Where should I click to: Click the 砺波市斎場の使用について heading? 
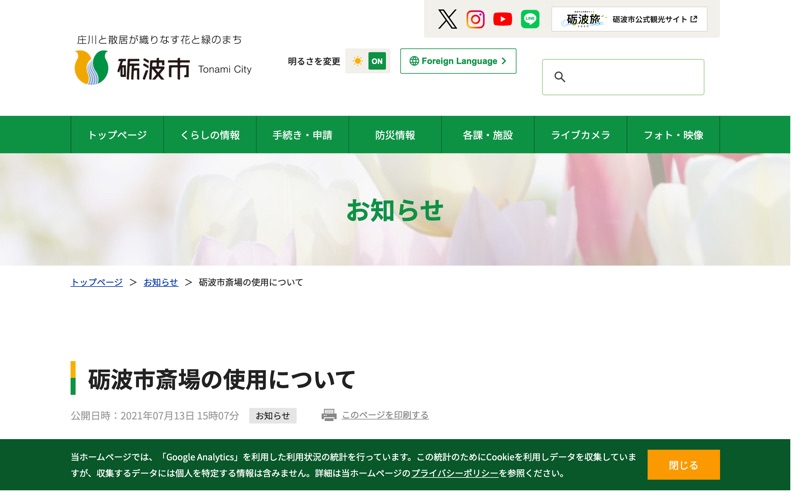[x=221, y=380]
